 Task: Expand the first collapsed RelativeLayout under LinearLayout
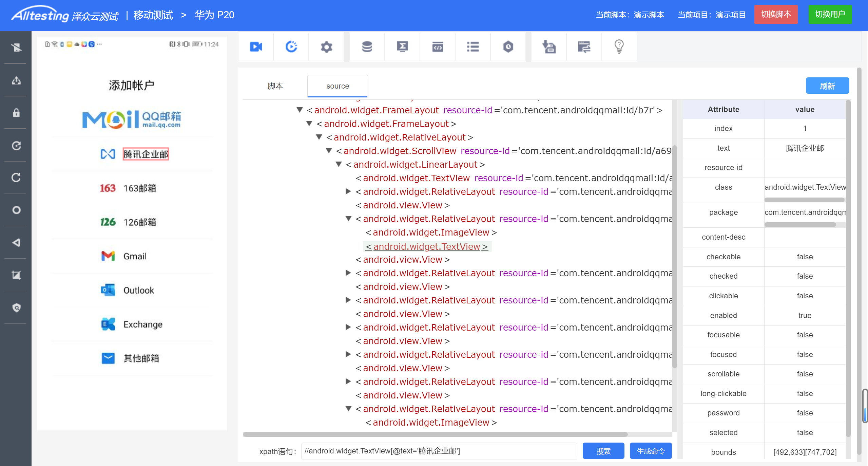(348, 191)
